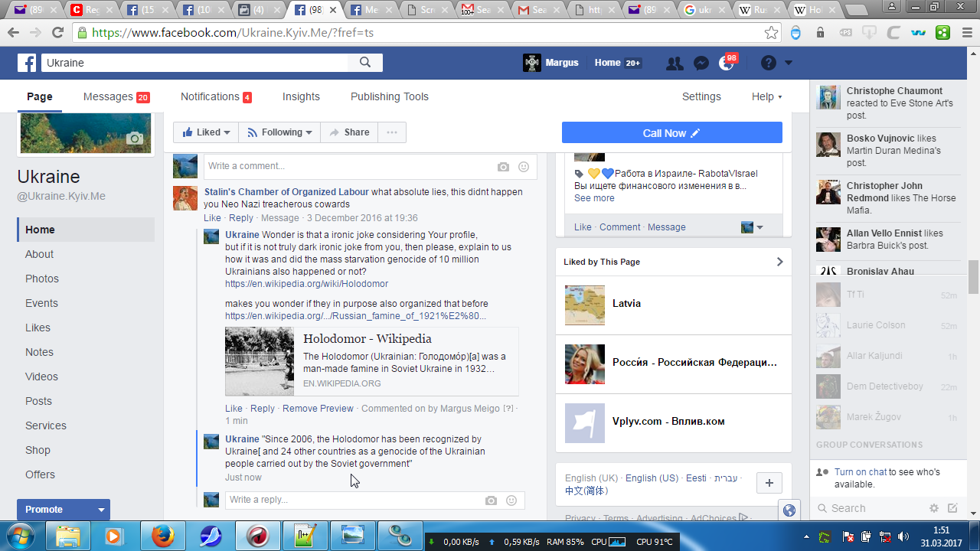Viewport: 980px width, 551px height.
Task: Click the globe icon beside the chat sidebar
Action: point(789,510)
